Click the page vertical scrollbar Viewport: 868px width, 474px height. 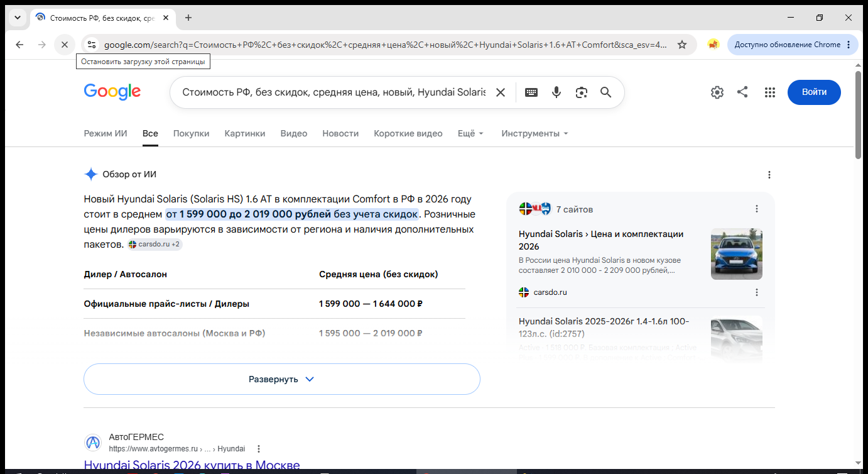coord(859,114)
